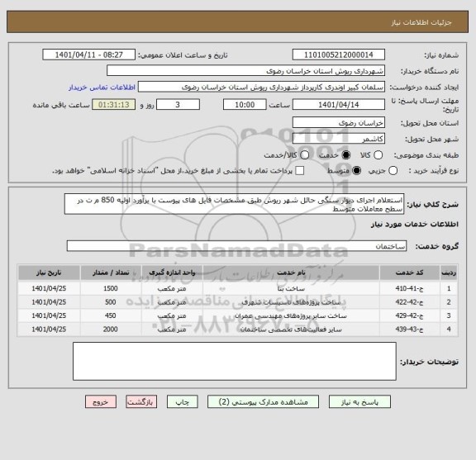
Task: Click the quantity cell 450
Action: click(111, 315)
